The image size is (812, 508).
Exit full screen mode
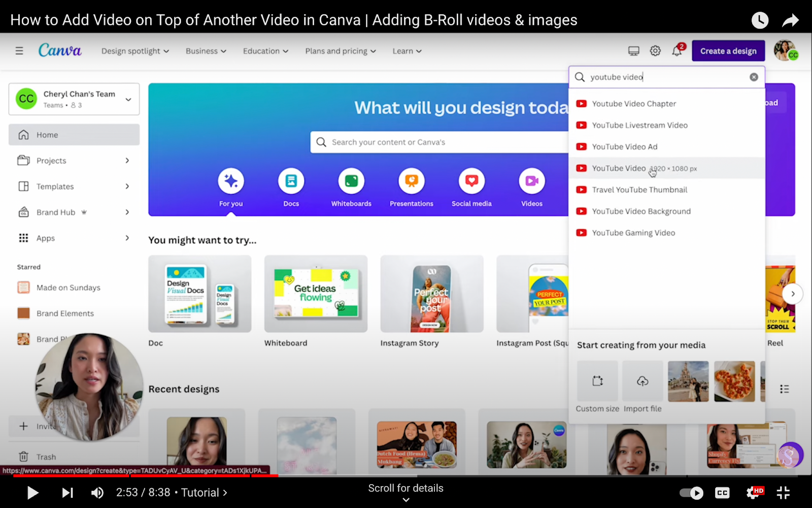[784, 493]
